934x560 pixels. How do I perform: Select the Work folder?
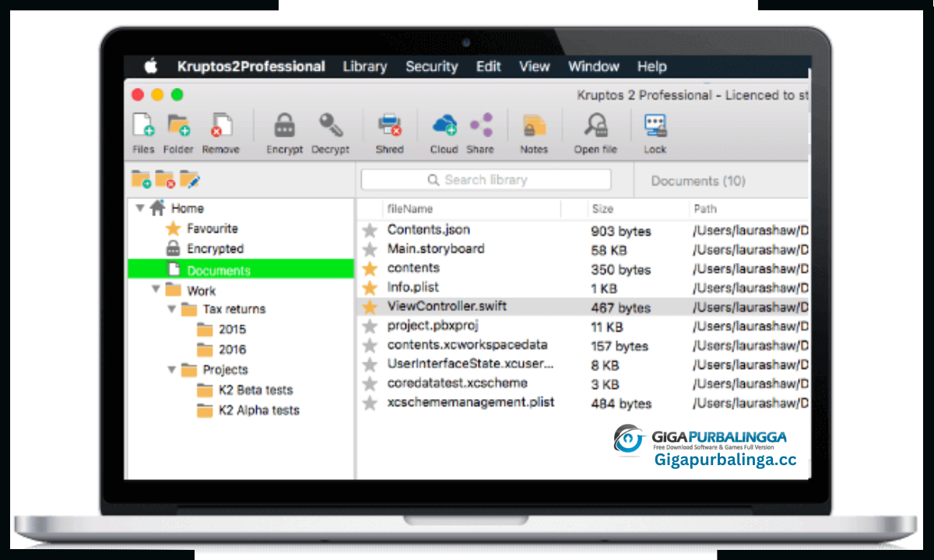click(x=202, y=291)
